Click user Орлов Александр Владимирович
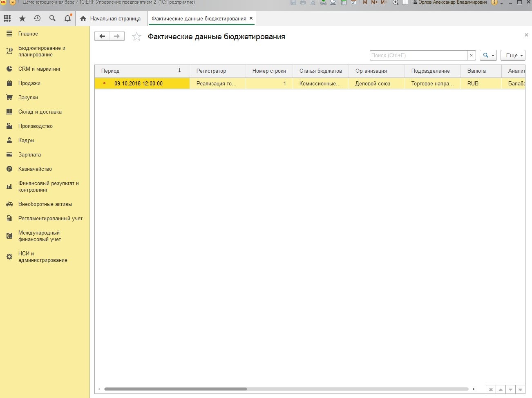Screen dimensions: 532x398 450,2
